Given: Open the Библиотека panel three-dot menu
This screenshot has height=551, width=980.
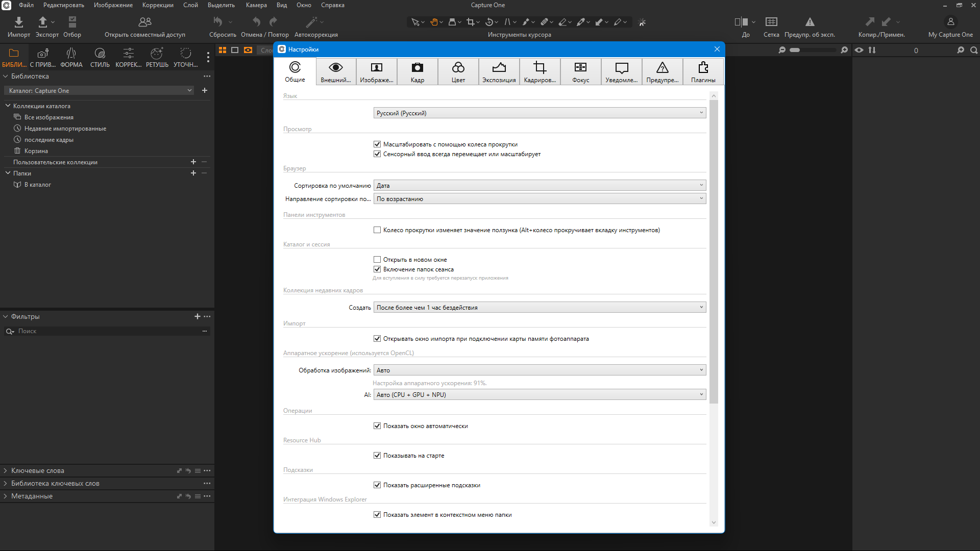Looking at the screenshot, I should pos(207,76).
